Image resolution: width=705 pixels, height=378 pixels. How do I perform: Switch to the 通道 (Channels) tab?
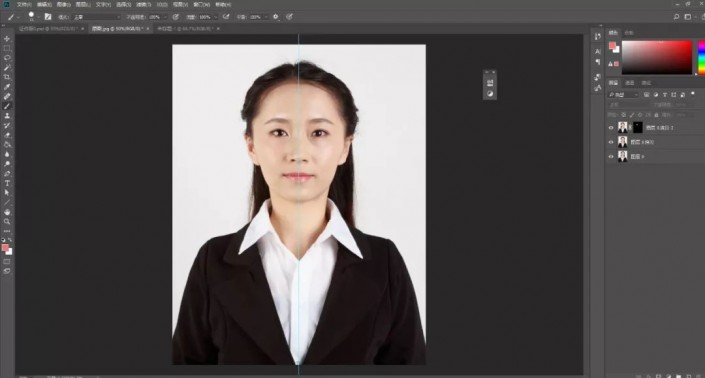point(630,83)
